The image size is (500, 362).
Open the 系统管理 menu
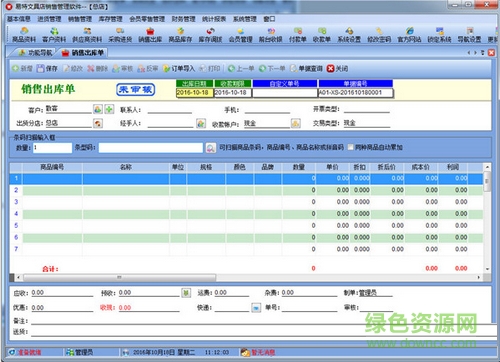click(x=245, y=19)
